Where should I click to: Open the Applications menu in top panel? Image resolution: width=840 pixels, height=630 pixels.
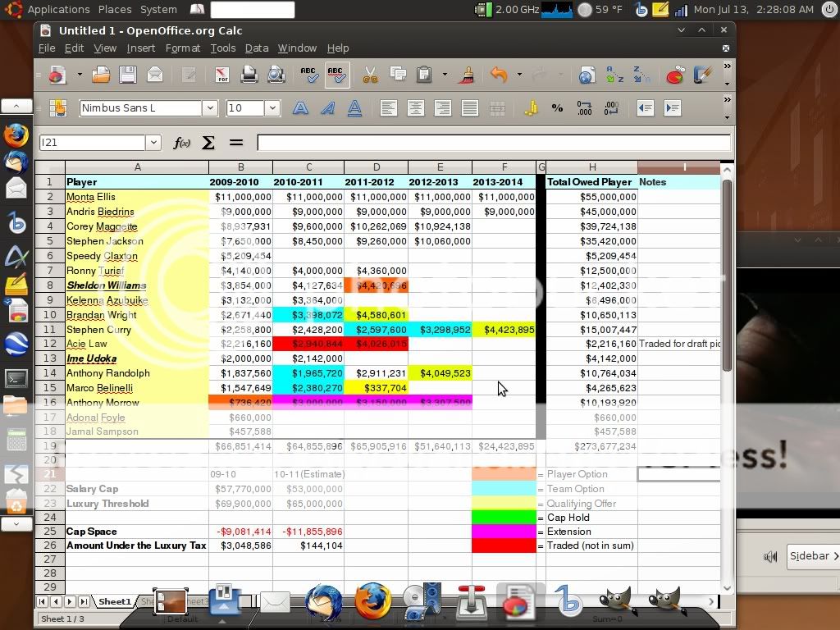58,9
